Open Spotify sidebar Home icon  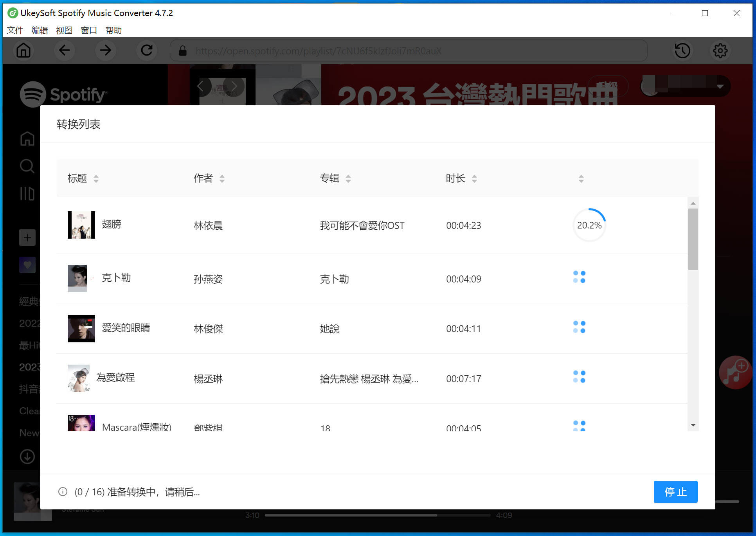click(x=27, y=138)
